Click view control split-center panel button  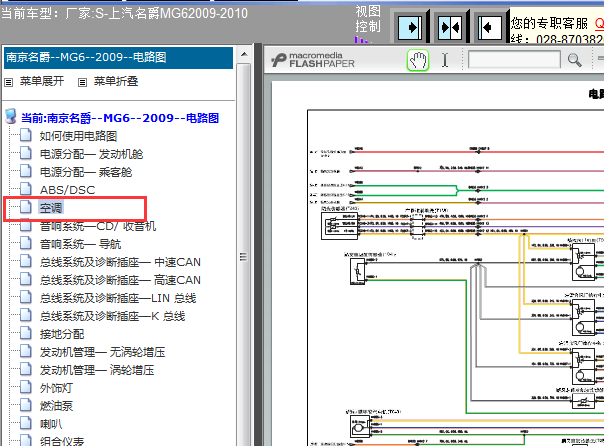click(450, 27)
